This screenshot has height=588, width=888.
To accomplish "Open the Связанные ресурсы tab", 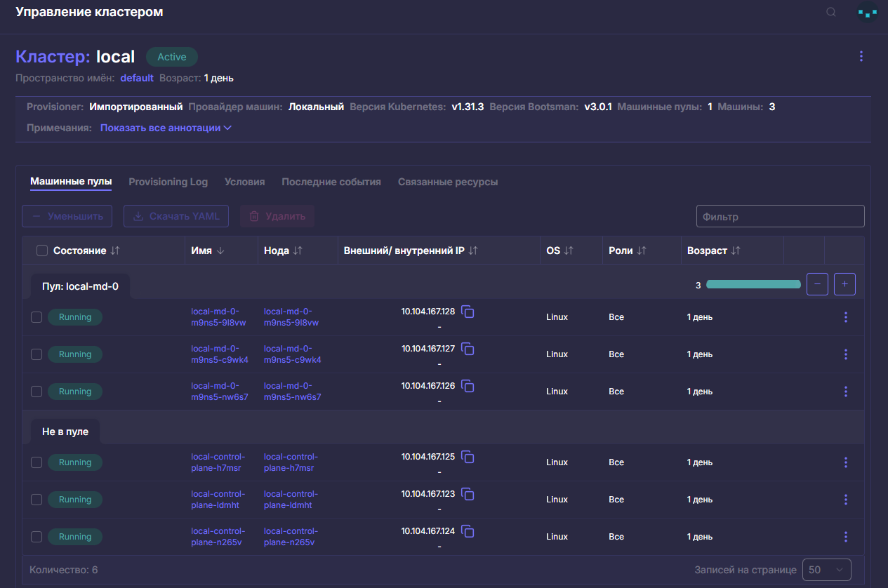I will [x=448, y=182].
